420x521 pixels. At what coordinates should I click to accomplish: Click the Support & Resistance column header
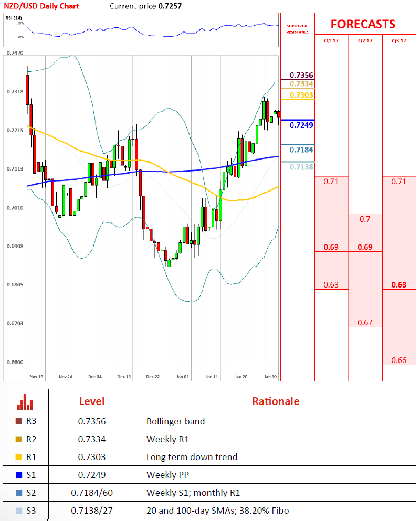(x=297, y=29)
